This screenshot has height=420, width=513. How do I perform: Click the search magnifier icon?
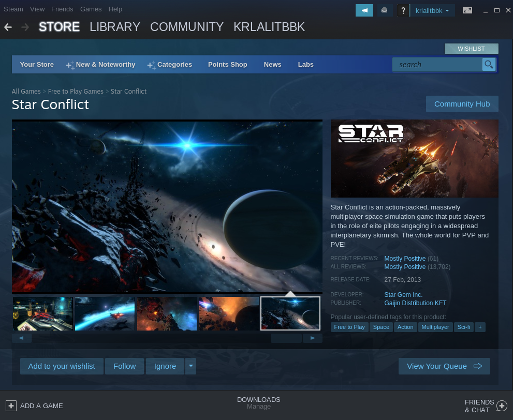488,64
